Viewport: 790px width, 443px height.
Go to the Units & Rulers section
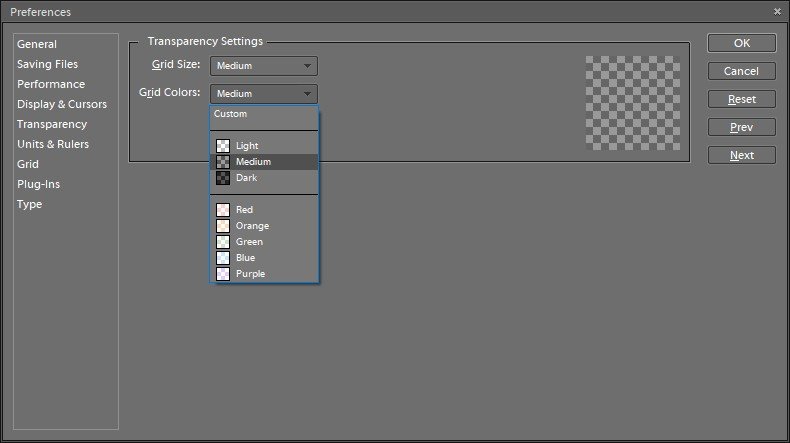tap(53, 144)
